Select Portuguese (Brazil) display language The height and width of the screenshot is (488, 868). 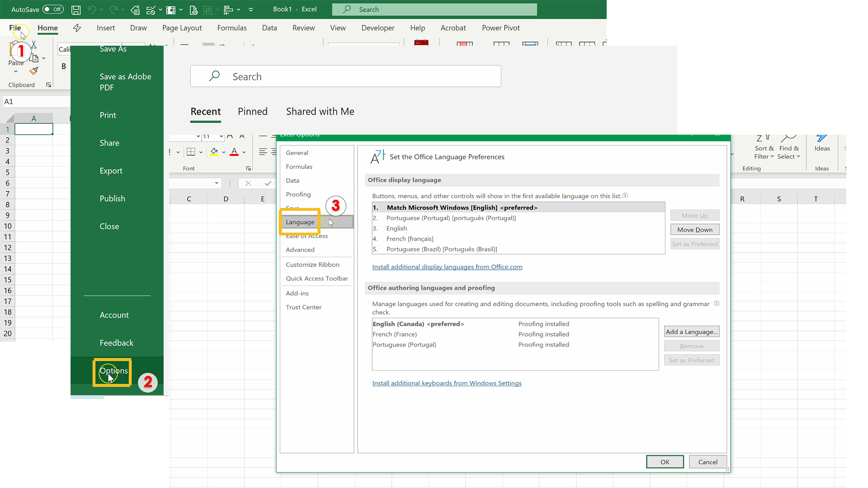tap(441, 249)
